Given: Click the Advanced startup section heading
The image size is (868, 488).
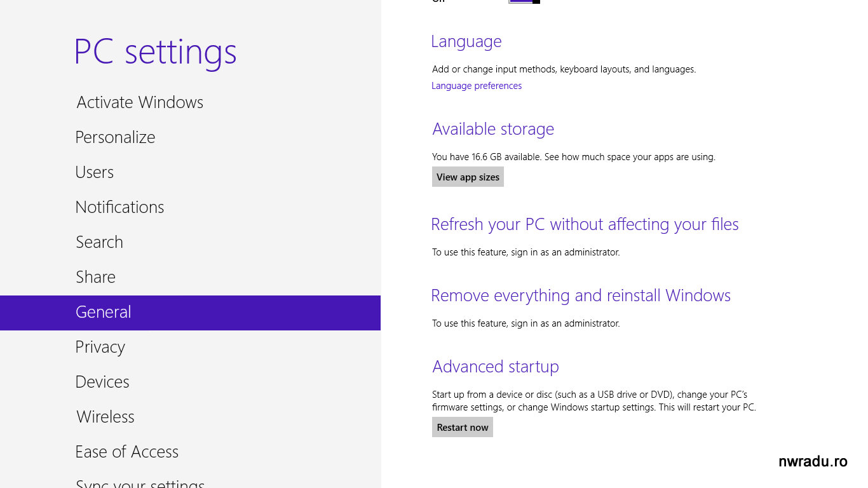Looking at the screenshot, I should (x=496, y=367).
